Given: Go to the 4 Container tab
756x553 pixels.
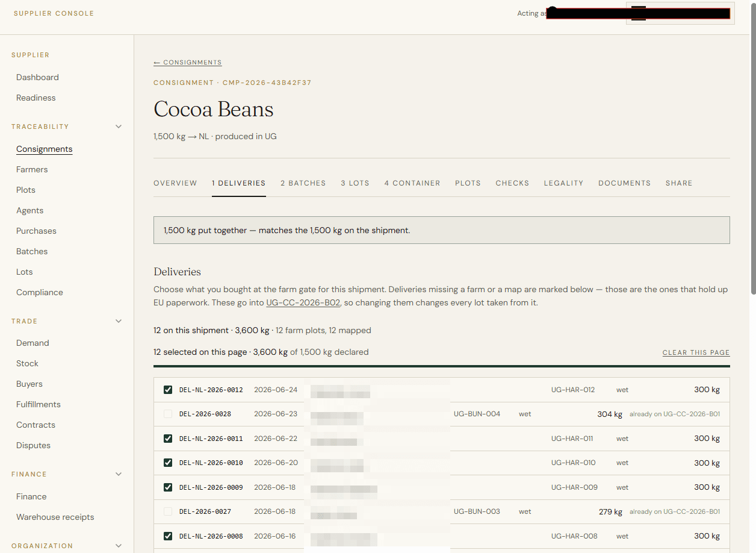Looking at the screenshot, I should click(412, 183).
